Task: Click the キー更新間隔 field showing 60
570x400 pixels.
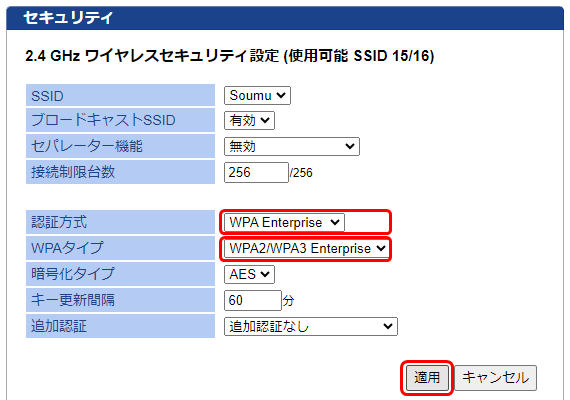Action: tap(253, 300)
